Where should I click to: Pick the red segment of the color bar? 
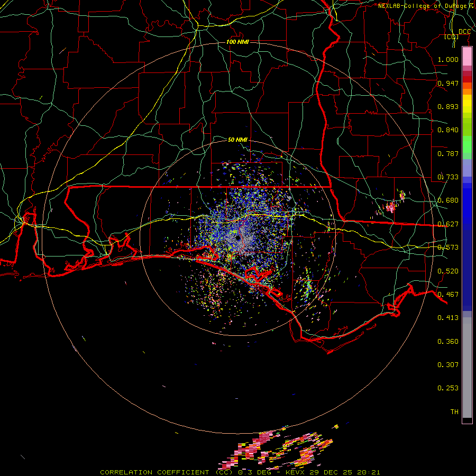[x=467, y=79]
